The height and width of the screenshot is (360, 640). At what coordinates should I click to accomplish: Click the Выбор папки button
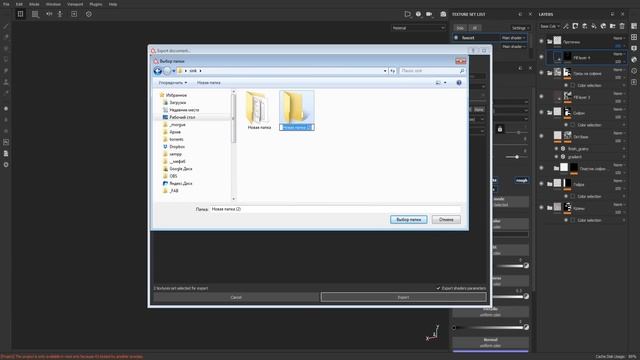coord(409,220)
